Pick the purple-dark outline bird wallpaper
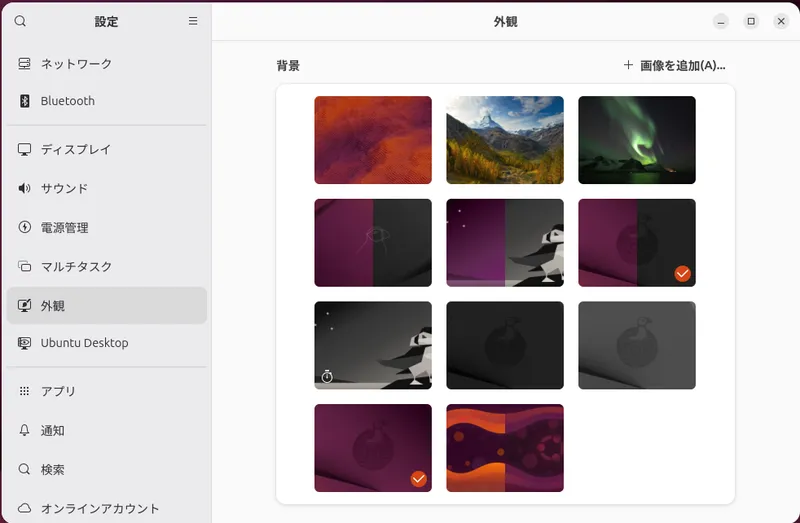The image size is (800, 523). point(373,242)
